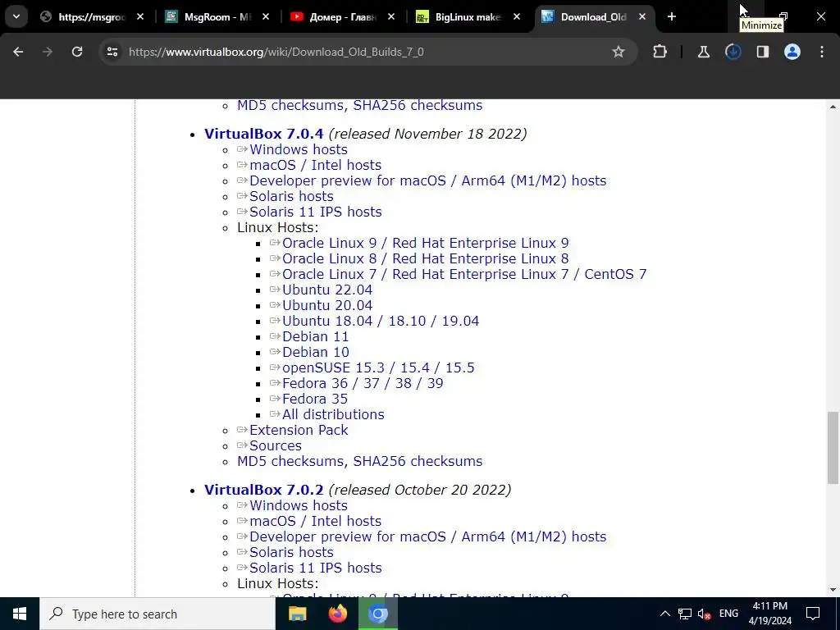Download Ubuntu 18.04 / 18.10 / 19.04 package
The image size is (840, 630).
tap(381, 321)
